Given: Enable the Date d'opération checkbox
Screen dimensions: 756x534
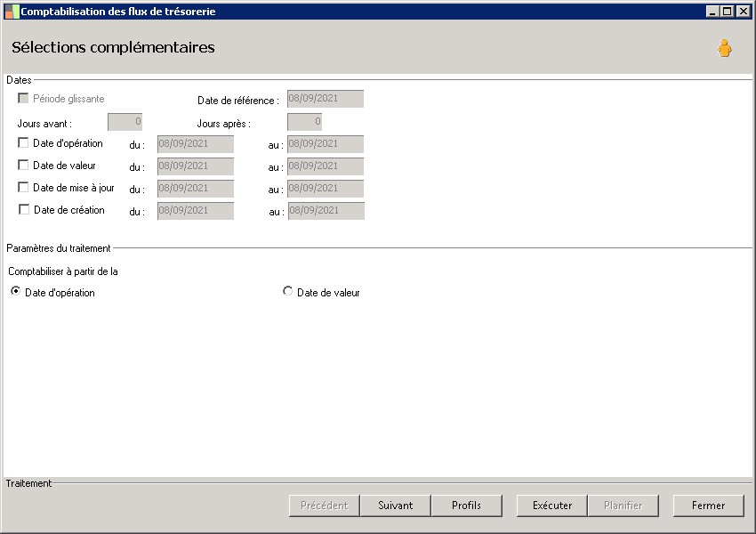Looking at the screenshot, I should 24,142.
